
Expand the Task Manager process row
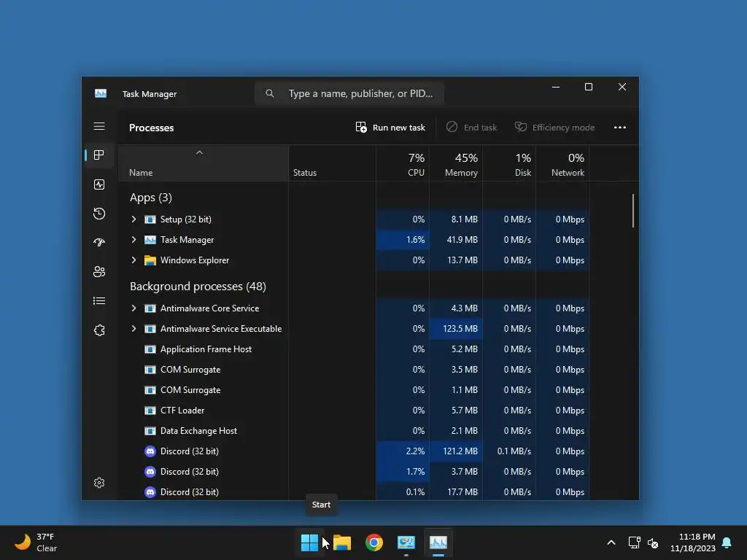(134, 239)
